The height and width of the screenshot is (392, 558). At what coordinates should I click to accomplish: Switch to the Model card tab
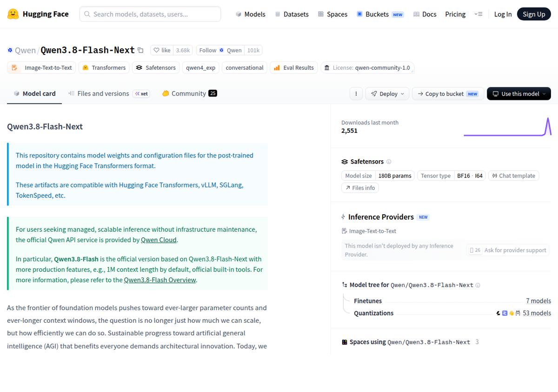click(34, 94)
